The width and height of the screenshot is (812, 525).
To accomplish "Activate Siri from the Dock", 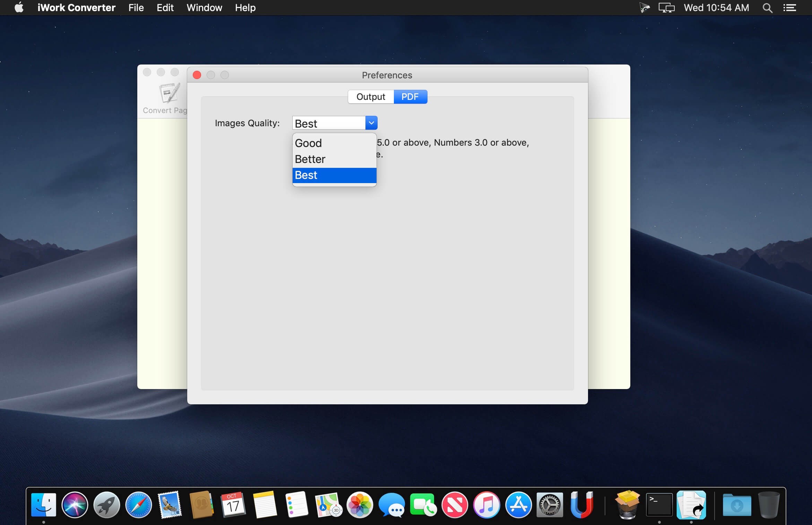I will point(75,505).
